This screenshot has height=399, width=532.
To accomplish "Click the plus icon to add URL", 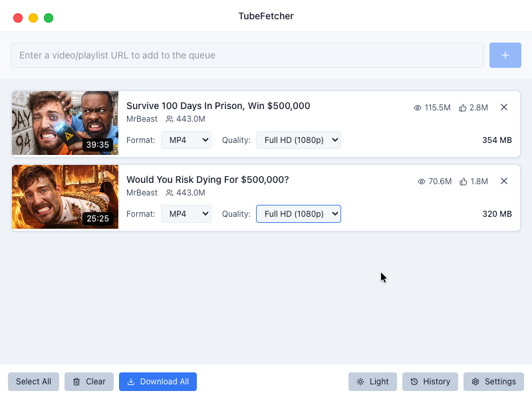I will pos(505,55).
